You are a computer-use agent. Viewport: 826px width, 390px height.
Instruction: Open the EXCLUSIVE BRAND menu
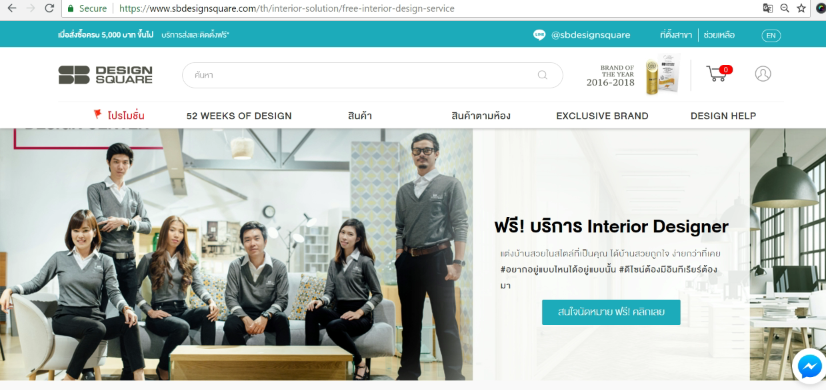(x=602, y=116)
